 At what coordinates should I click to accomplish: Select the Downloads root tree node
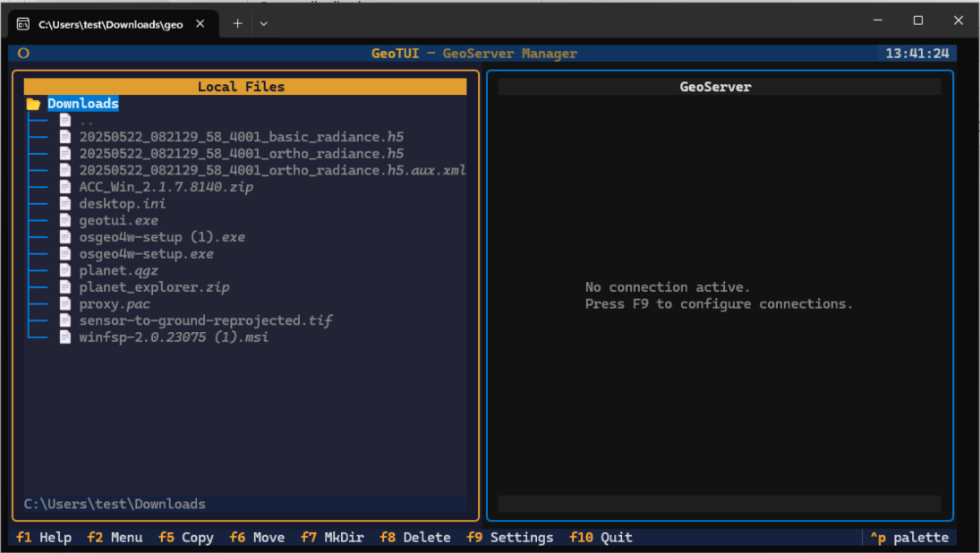83,104
